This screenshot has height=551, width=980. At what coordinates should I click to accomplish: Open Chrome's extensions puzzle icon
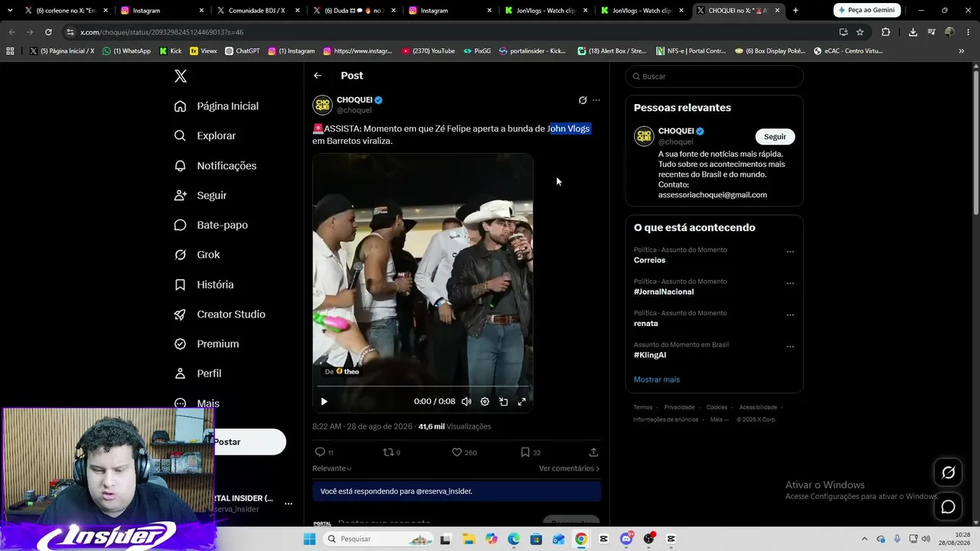(x=886, y=32)
